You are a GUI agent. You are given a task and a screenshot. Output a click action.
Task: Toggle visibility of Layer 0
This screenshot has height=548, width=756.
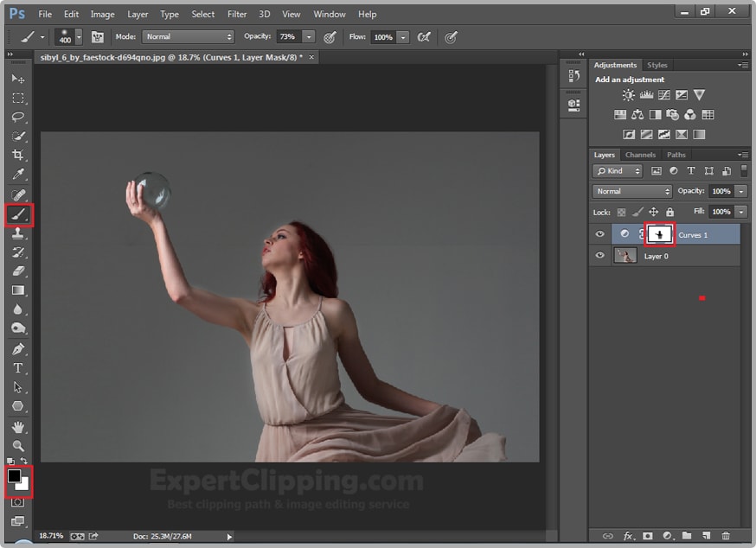coord(600,256)
